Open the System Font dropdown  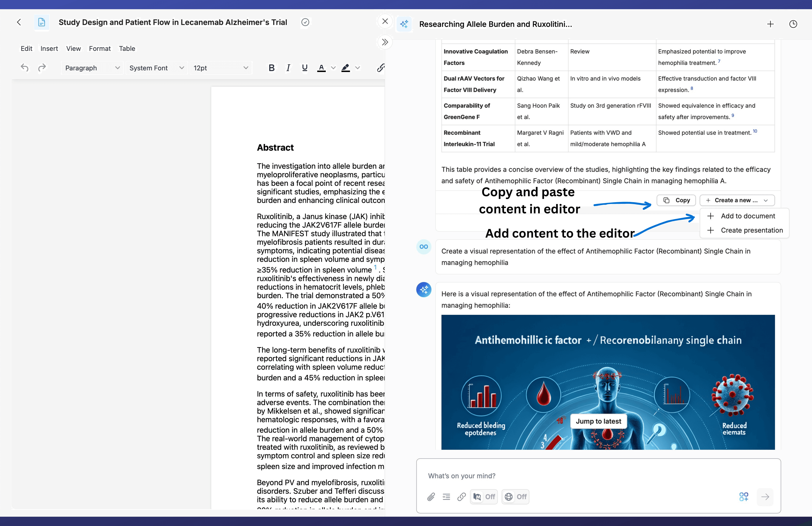156,67
